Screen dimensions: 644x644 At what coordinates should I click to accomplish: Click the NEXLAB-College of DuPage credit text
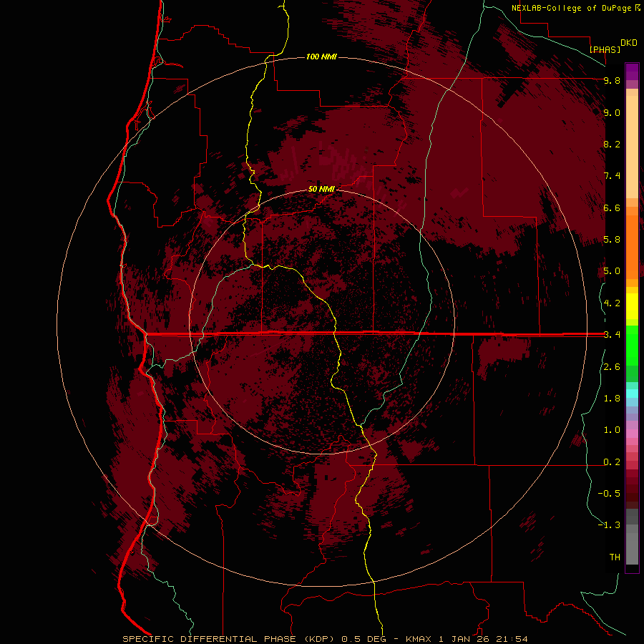[x=572, y=8]
